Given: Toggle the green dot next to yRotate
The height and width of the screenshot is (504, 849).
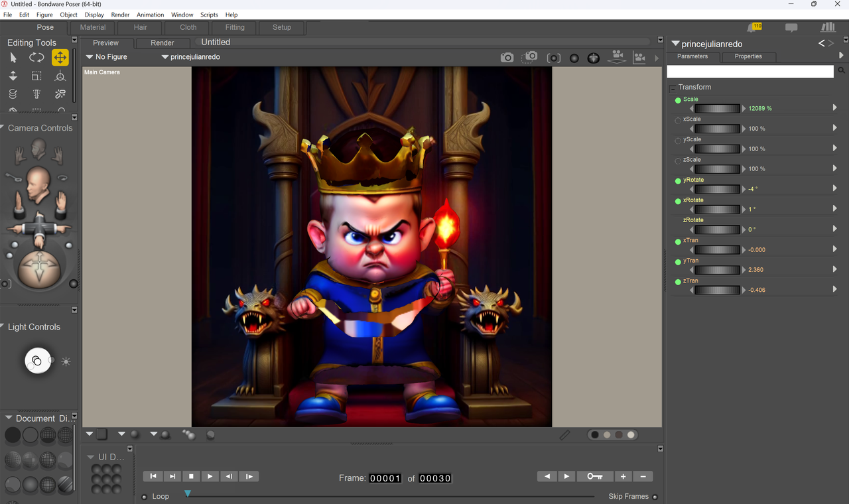Looking at the screenshot, I should pos(678,181).
